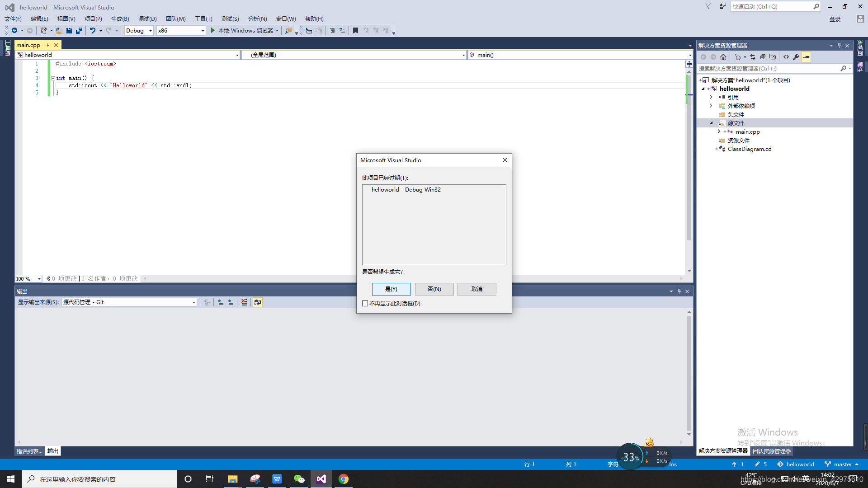Click Show All Files icon in Solution Explorer
Screen dimensions: 868x488
(773, 57)
